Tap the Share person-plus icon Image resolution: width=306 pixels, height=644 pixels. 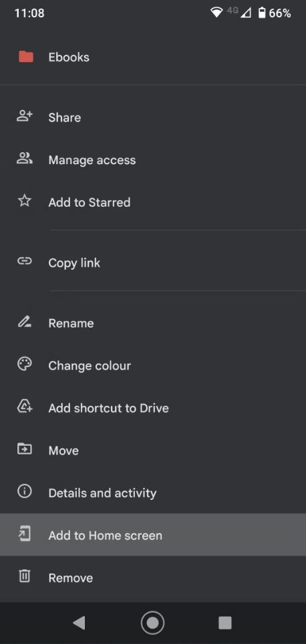[25, 117]
